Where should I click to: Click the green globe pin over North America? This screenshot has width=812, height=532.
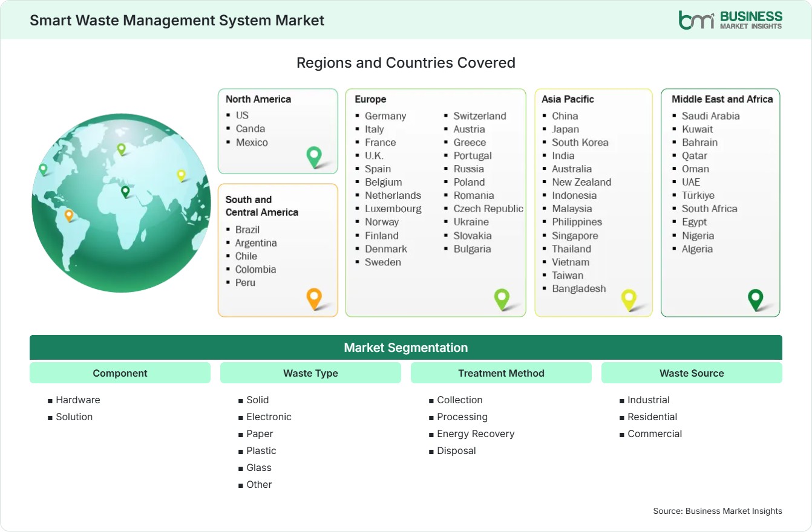[x=43, y=169]
